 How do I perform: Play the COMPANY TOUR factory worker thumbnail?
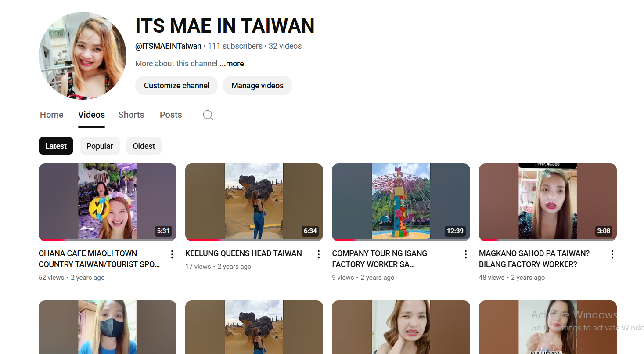pyautogui.click(x=401, y=202)
